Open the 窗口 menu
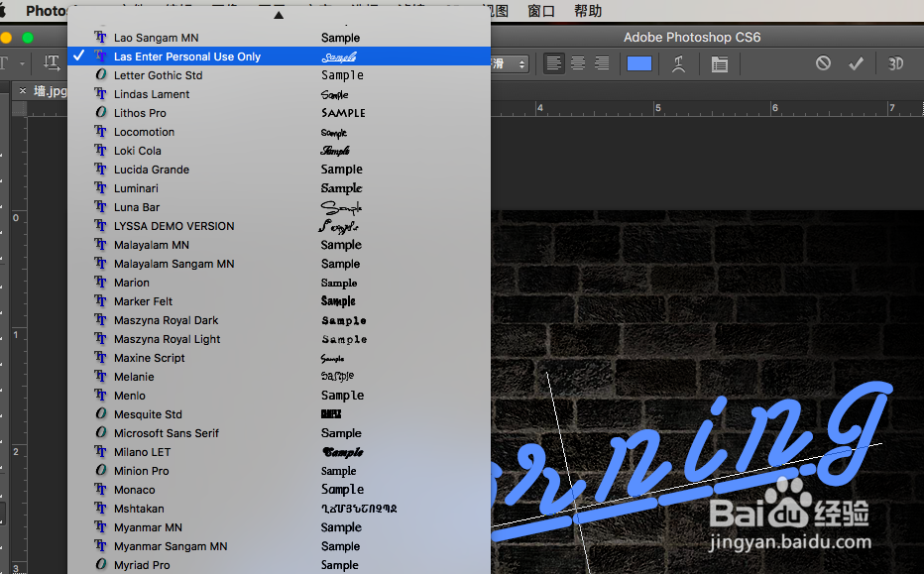The width and height of the screenshot is (924, 574). [x=541, y=11]
